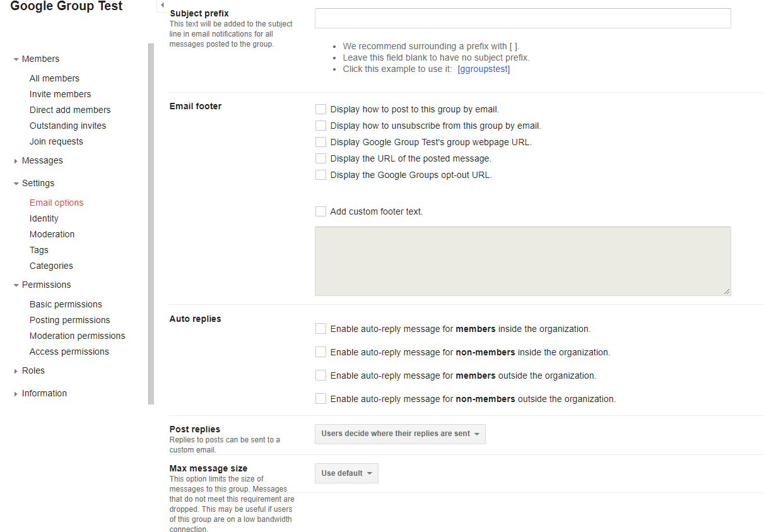Click the [ggroupstest] example prefix link
The width and height of the screenshot is (764, 532).
[x=483, y=69]
